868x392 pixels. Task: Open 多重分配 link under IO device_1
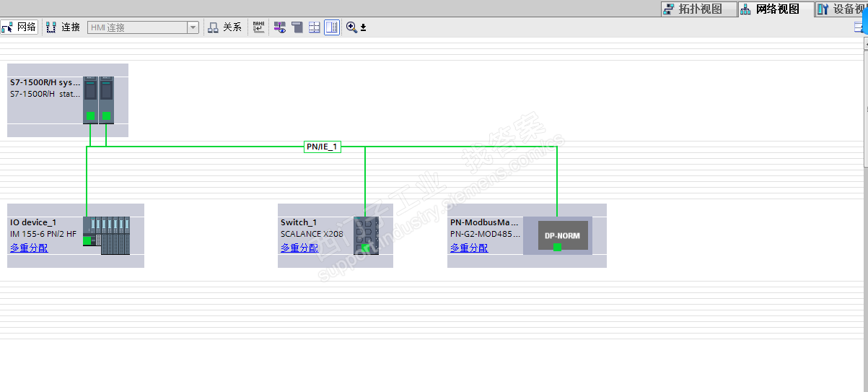29,248
